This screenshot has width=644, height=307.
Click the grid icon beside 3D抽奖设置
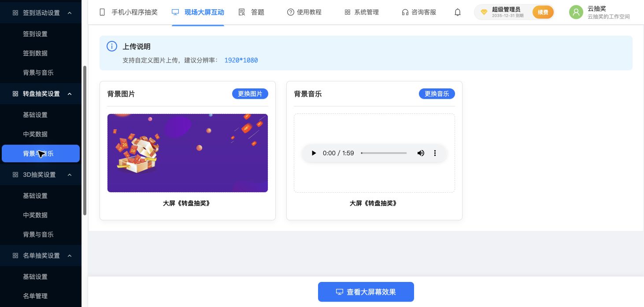[x=15, y=175]
